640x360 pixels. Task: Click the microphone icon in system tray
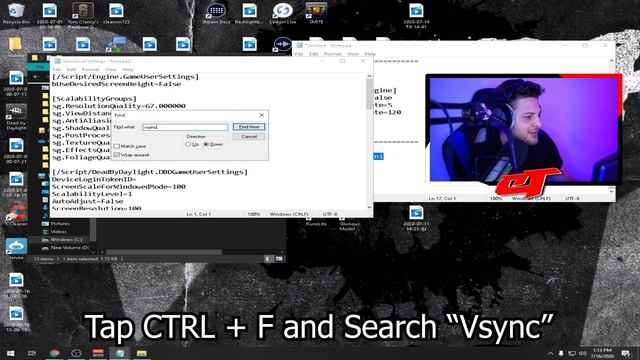[x=561, y=353]
